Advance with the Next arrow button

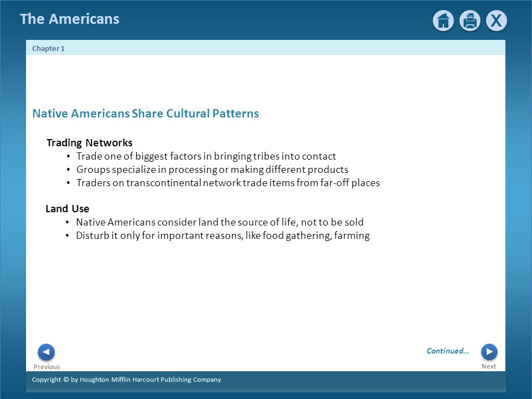point(489,352)
